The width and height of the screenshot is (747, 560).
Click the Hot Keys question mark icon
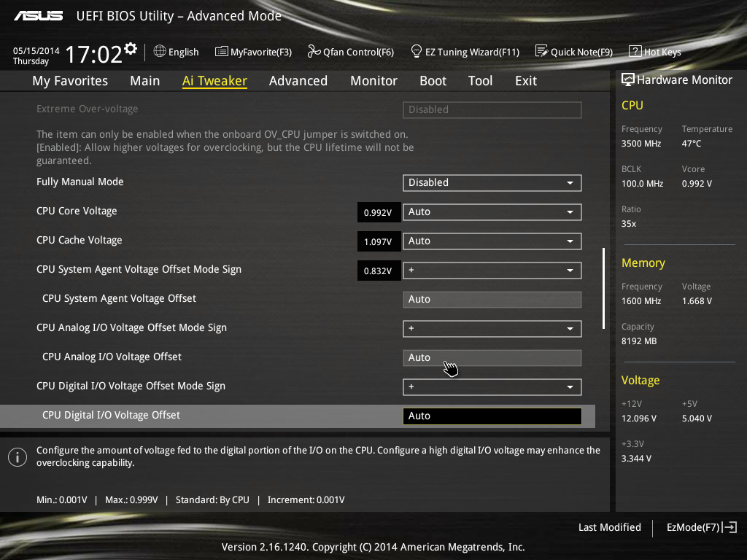(x=635, y=51)
